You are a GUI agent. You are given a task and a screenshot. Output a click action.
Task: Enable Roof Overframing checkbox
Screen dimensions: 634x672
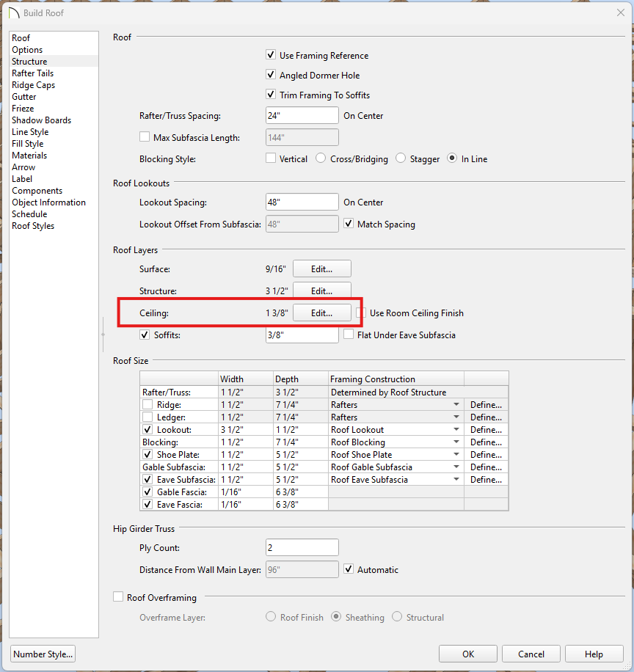[118, 596]
